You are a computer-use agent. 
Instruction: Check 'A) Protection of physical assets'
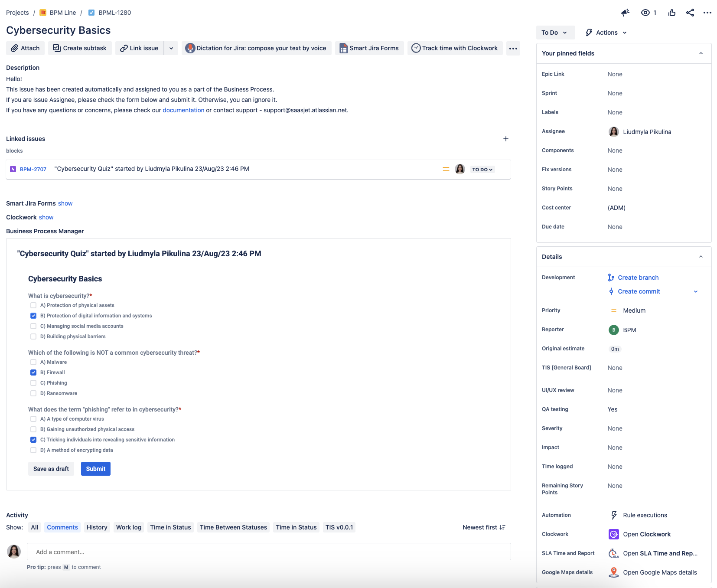point(33,305)
